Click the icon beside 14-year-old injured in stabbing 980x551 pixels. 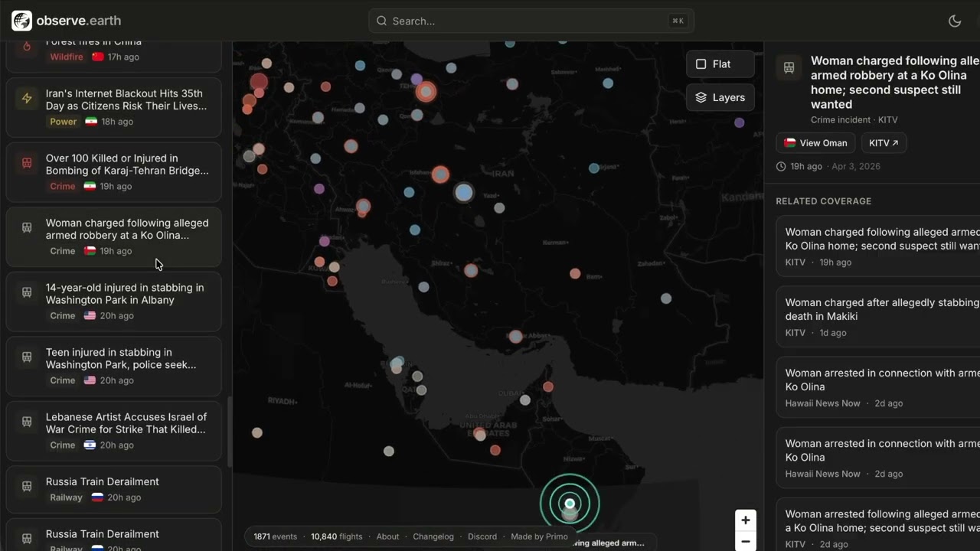click(x=27, y=292)
